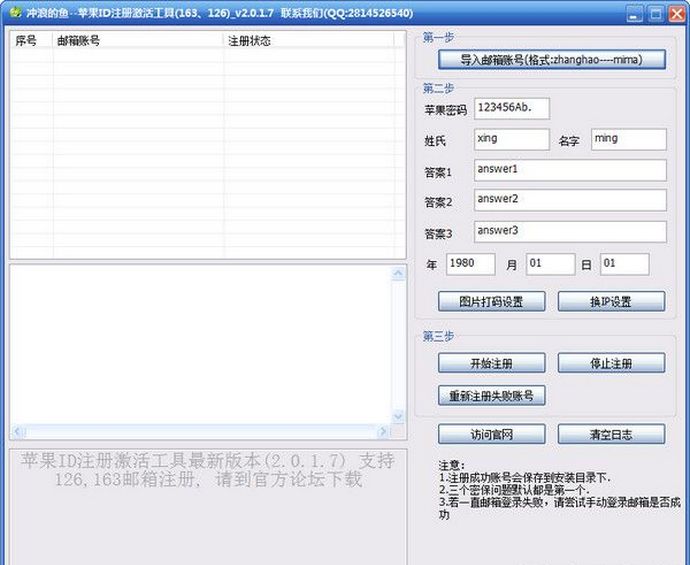Select the 答案2 answer field

569,200
